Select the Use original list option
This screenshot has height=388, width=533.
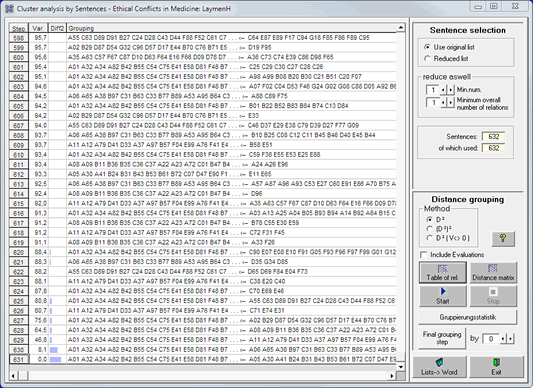(x=449, y=47)
